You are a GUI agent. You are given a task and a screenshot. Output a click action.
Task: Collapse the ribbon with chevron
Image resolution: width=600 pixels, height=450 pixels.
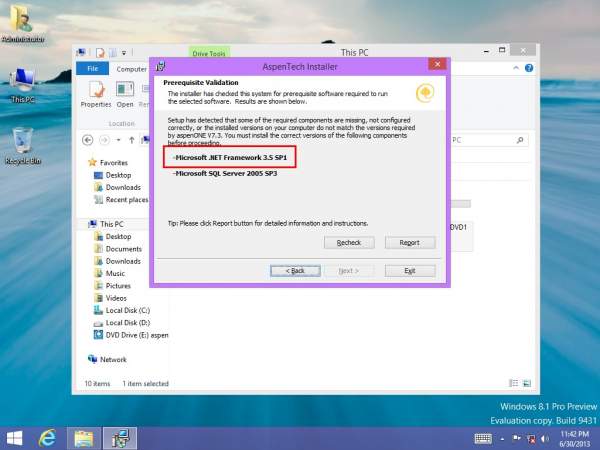pyautogui.click(x=516, y=68)
